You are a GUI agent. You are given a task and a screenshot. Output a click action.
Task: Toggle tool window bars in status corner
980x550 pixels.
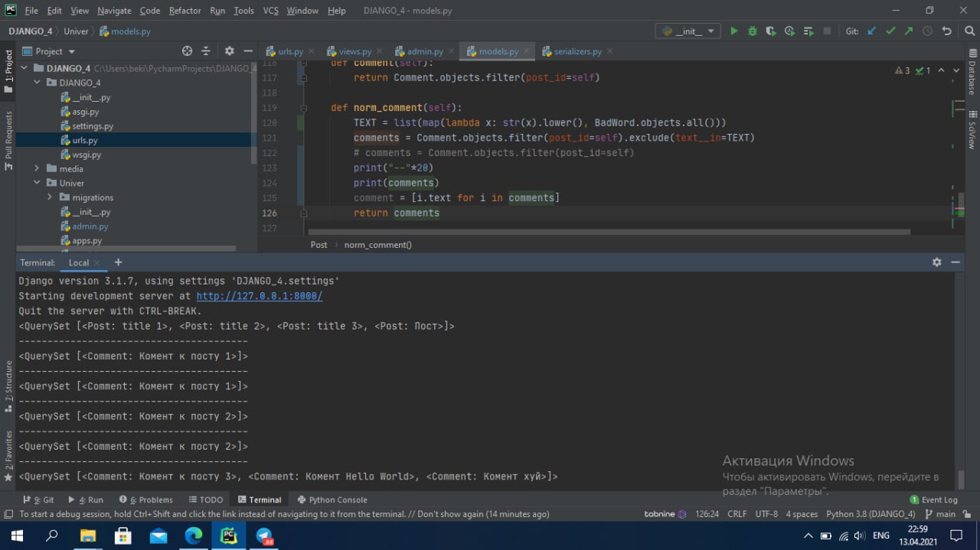pyautogui.click(x=8, y=514)
